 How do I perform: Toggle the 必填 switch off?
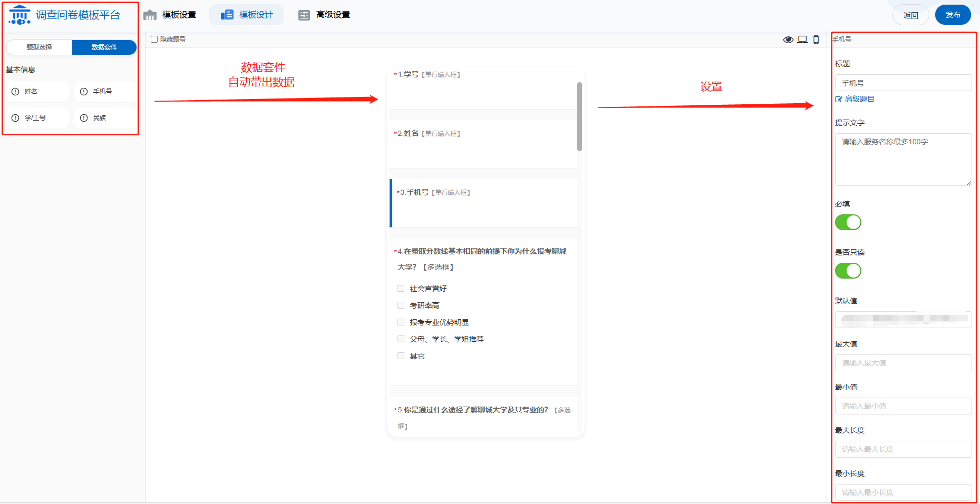tap(848, 222)
